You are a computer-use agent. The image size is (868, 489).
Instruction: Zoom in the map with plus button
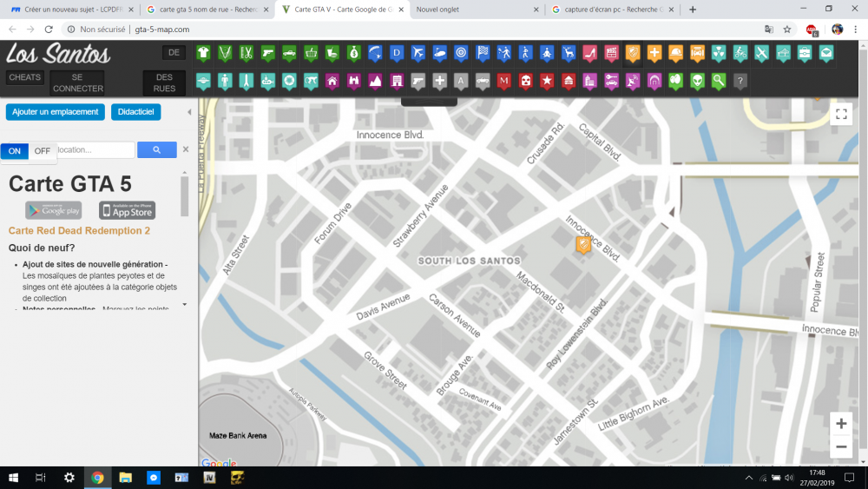(841, 424)
